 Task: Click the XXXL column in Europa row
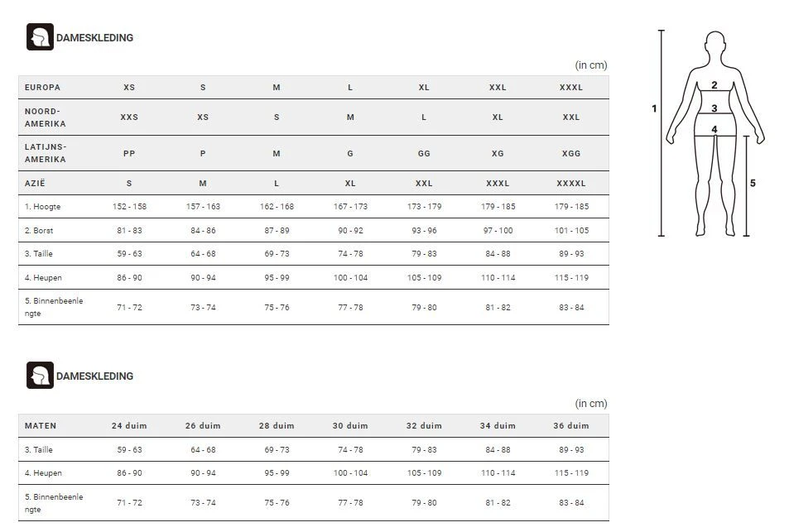570,88
